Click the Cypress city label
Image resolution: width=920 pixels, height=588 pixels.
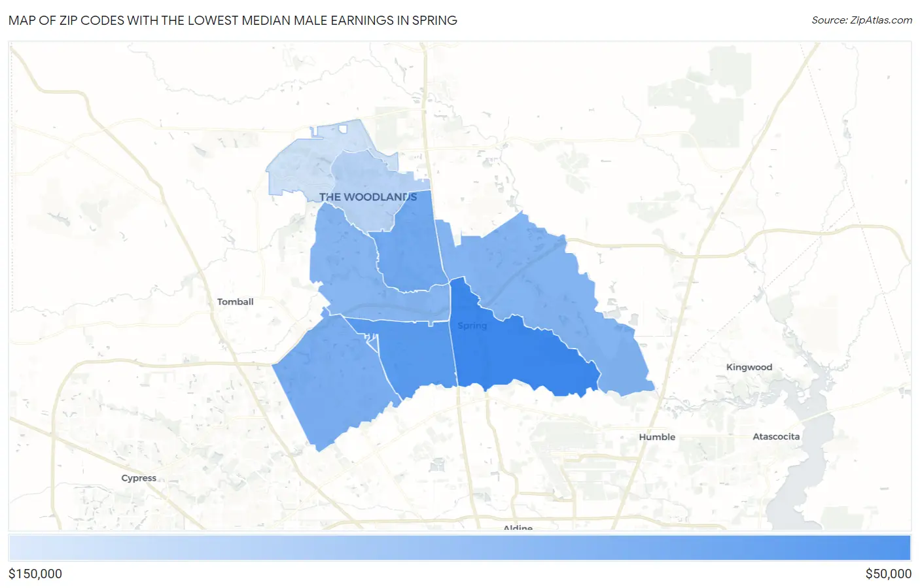pyautogui.click(x=139, y=478)
